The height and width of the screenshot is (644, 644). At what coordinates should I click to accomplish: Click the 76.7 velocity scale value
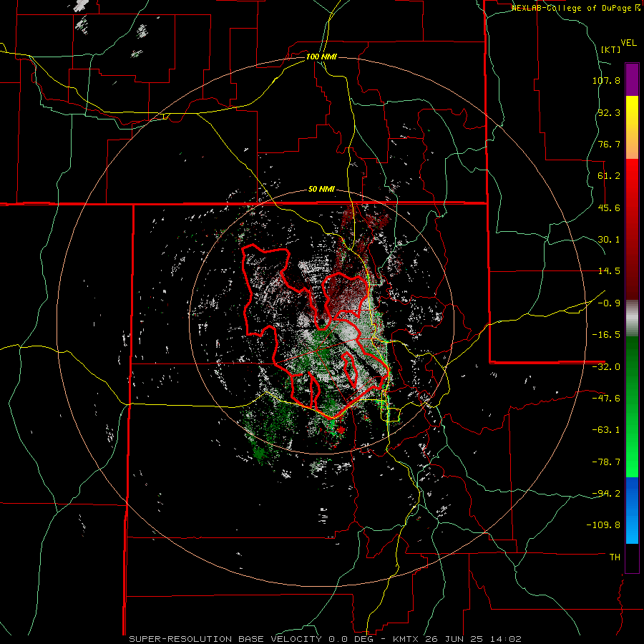[x=609, y=144]
